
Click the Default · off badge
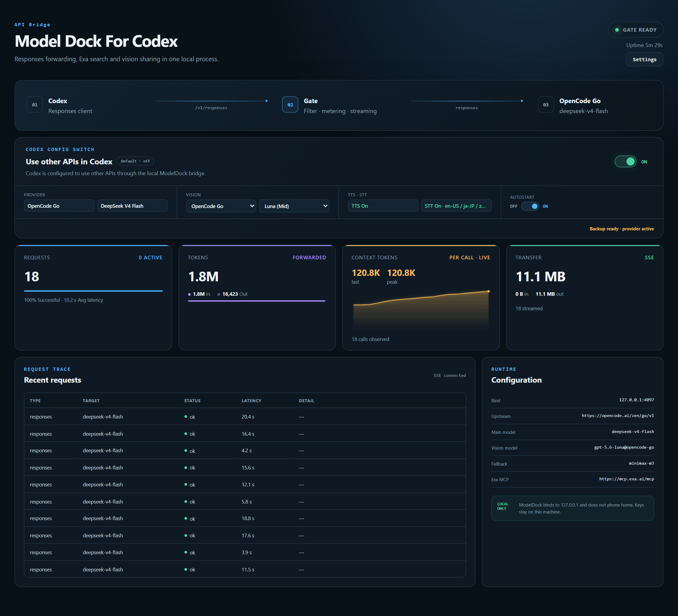tap(135, 161)
